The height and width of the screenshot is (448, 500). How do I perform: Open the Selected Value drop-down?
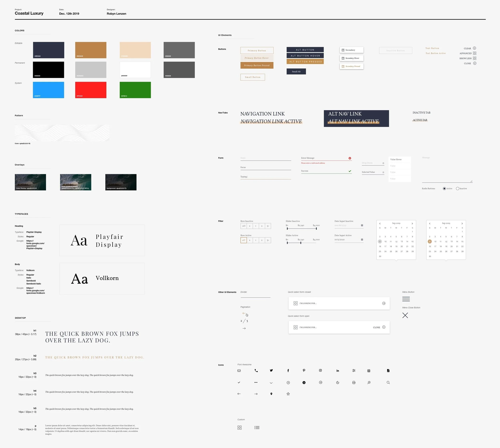tap(373, 172)
